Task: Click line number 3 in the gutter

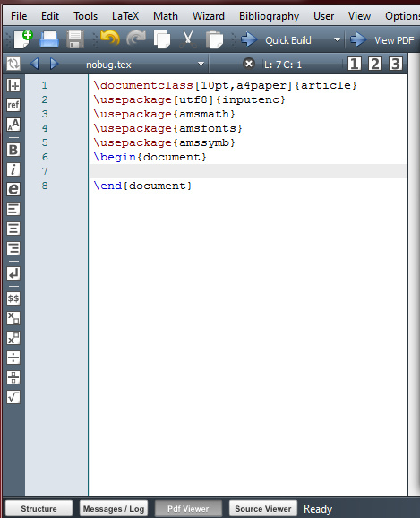Action: click(x=45, y=114)
